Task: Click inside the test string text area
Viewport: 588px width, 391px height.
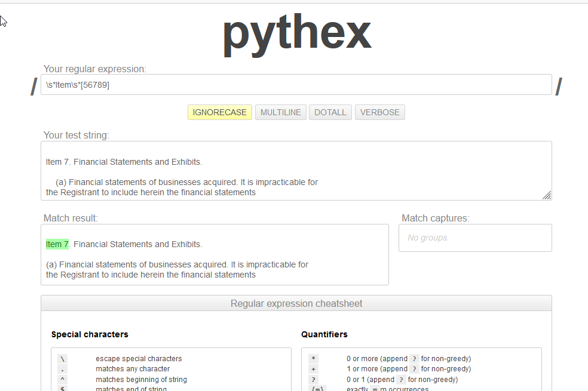Action: (x=296, y=170)
